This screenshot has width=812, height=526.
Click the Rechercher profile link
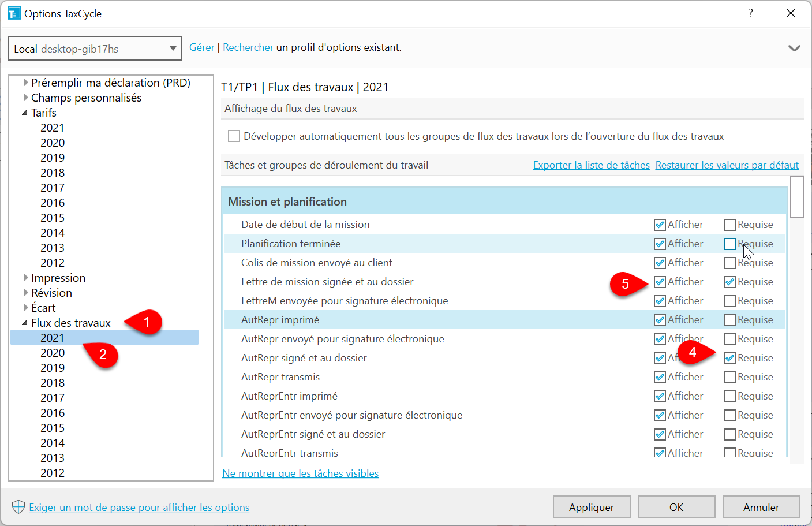(x=248, y=47)
